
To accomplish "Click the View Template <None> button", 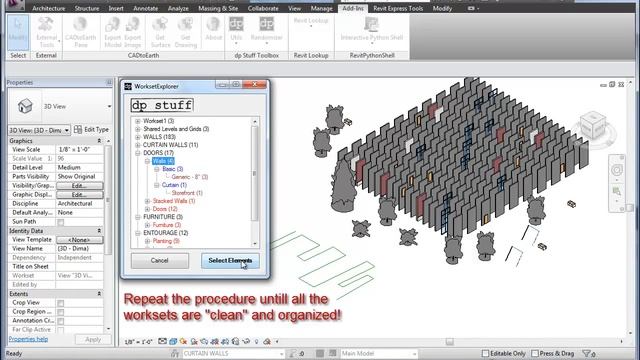I will click(x=80, y=240).
